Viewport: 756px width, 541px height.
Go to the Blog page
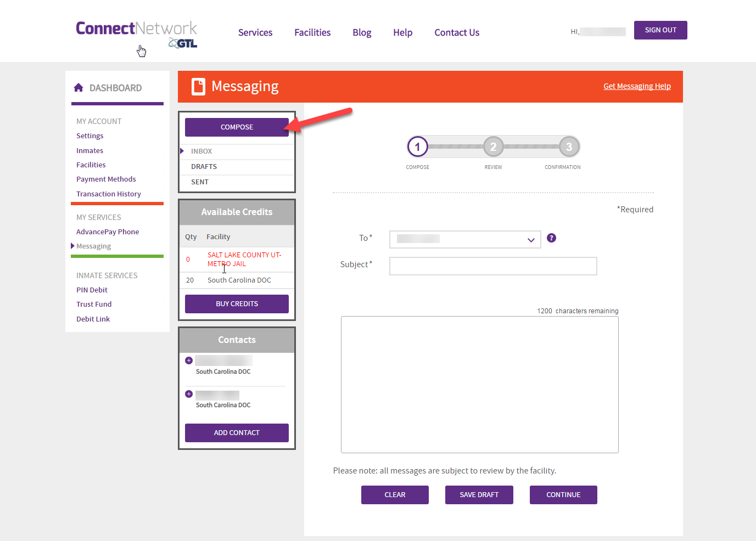(362, 33)
